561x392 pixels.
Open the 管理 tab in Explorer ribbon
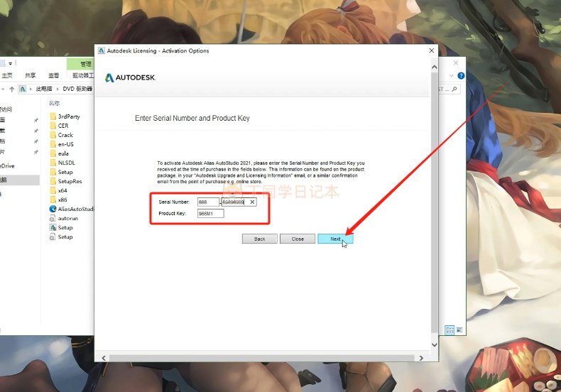click(85, 64)
